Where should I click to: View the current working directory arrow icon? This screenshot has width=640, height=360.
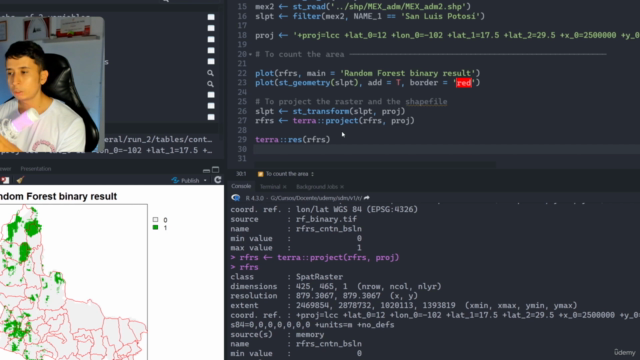pyautogui.click(x=367, y=198)
